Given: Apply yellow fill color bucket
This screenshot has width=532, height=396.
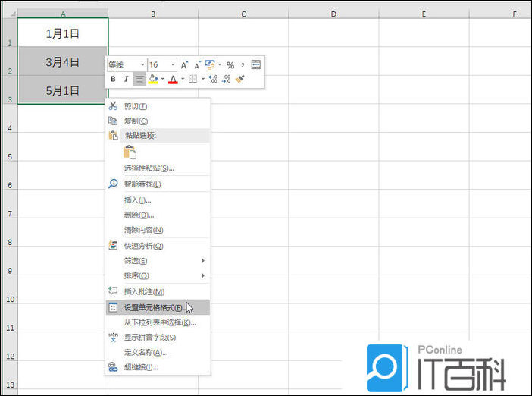Looking at the screenshot, I should tap(153, 79).
